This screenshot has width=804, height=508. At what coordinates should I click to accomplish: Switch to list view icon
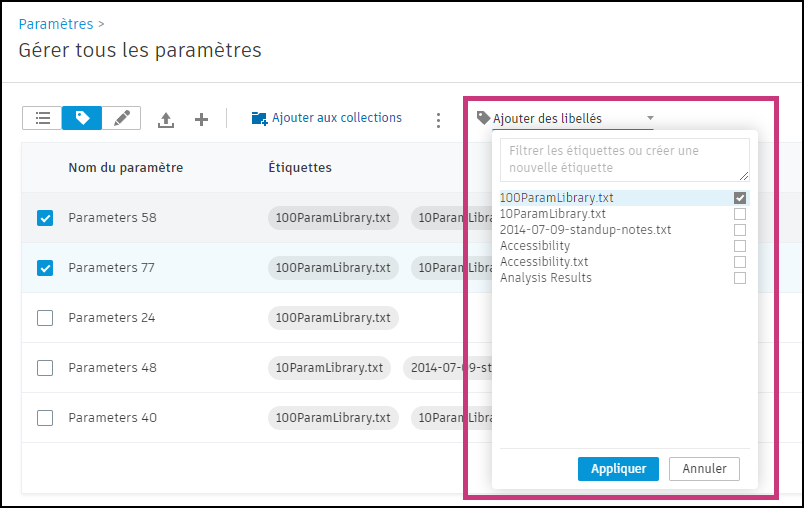coord(42,118)
